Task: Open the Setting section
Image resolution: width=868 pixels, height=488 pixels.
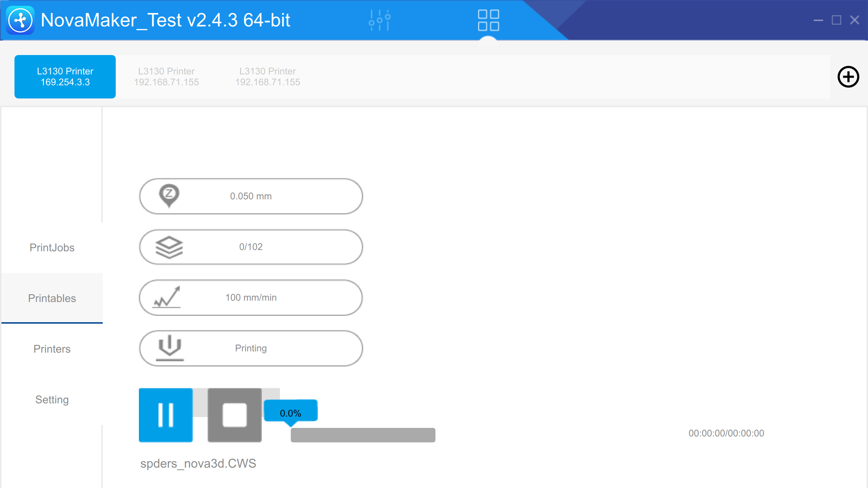Action: coord(52,399)
